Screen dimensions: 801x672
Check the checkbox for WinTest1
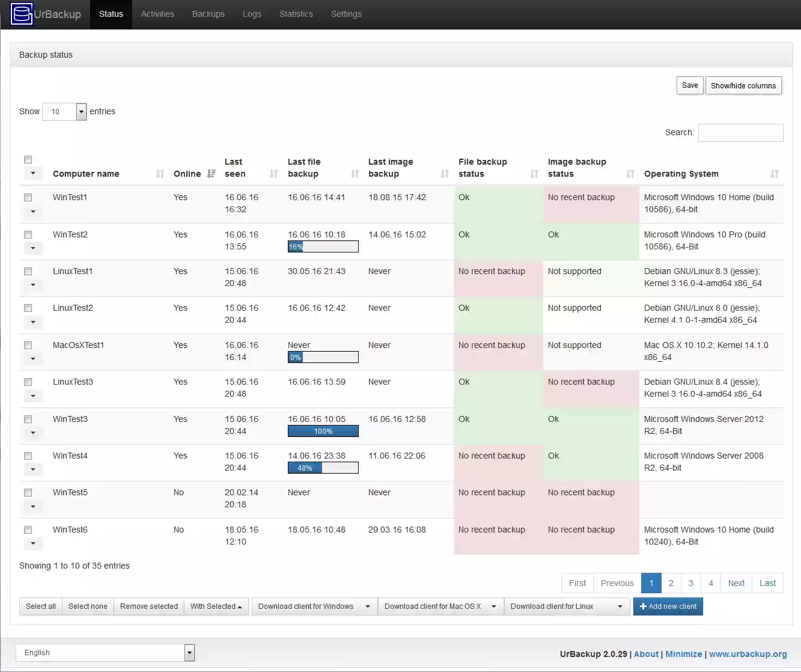[x=28, y=197]
